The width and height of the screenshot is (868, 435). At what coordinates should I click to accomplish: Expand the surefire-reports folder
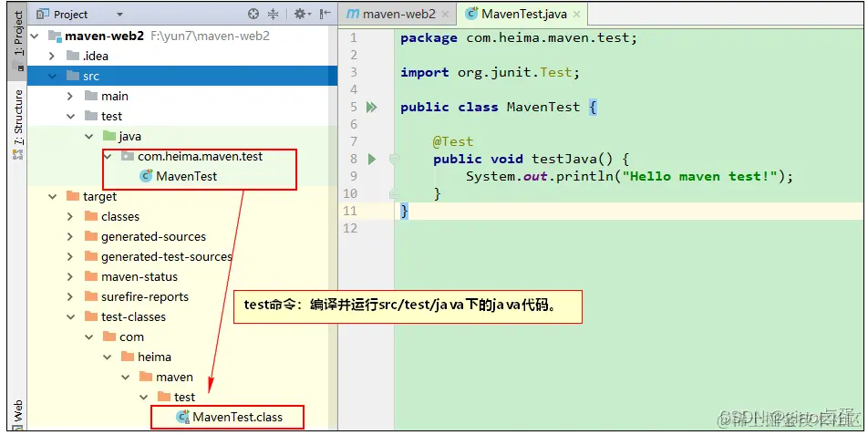click(70, 296)
